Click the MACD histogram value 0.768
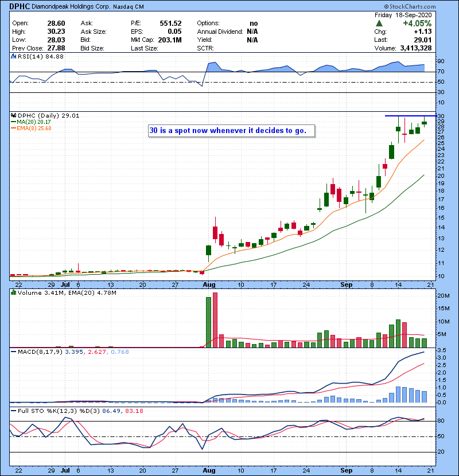459x476 pixels. click(x=120, y=352)
